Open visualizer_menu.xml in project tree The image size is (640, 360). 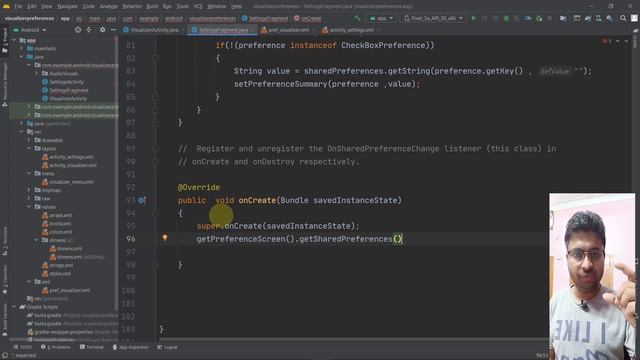click(68, 182)
